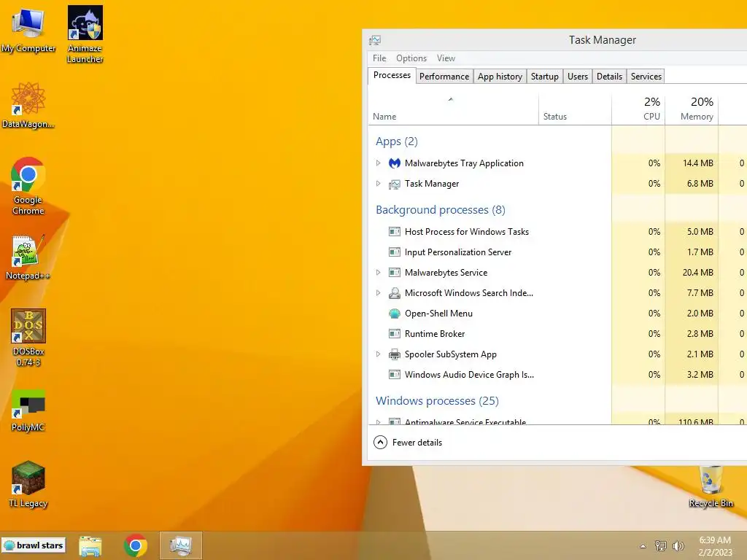The height and width of the screenshot is (560, 747).
Task: Switch to the Users tab
Action: point(578,76)
